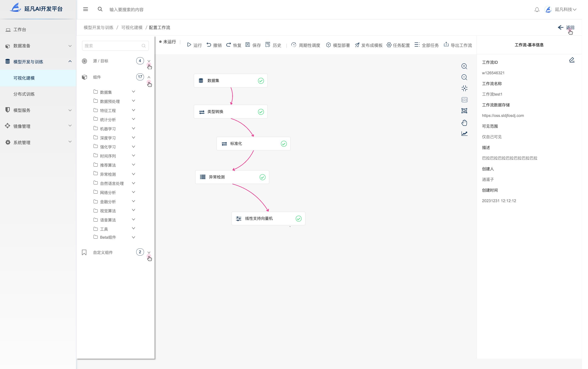Open the line chart statistics icon
The width and height of the screenshot is (588, 369).
[x=464, y=134]
